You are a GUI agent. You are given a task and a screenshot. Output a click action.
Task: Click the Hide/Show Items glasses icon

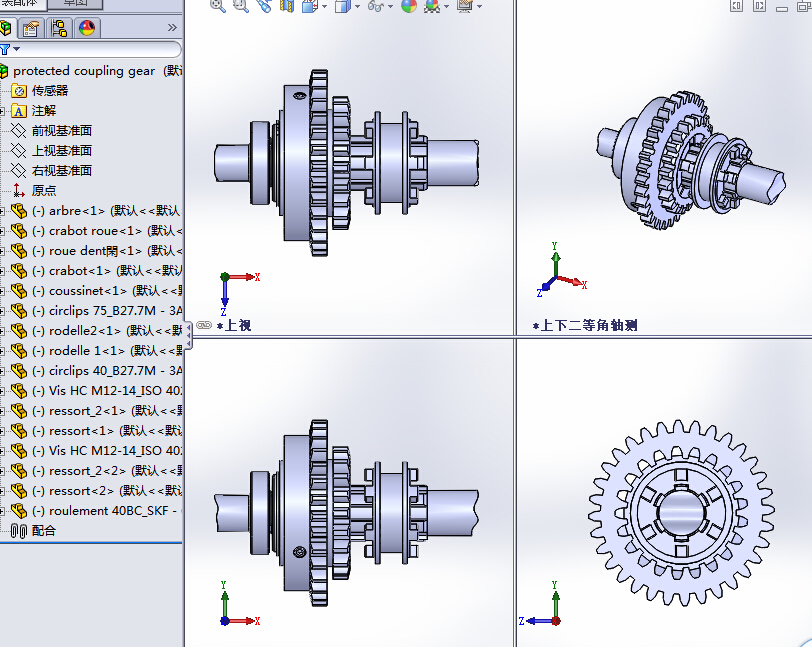pyautogui.click(x=375, y=6)
